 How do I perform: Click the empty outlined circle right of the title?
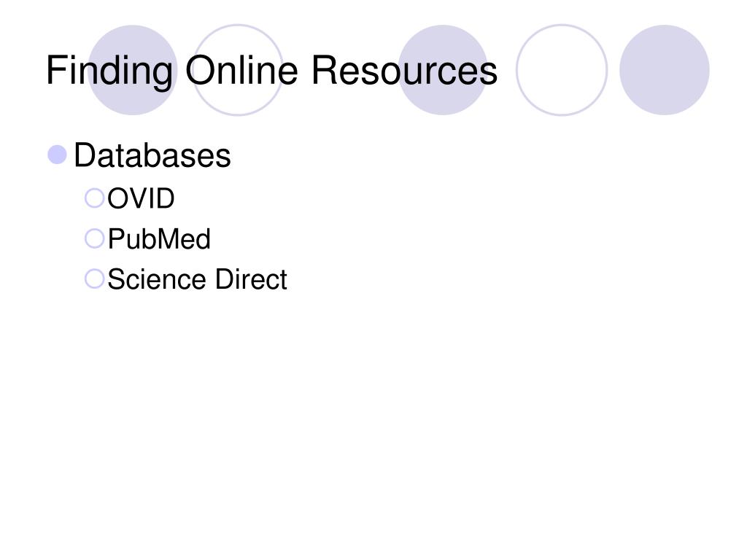562,70
